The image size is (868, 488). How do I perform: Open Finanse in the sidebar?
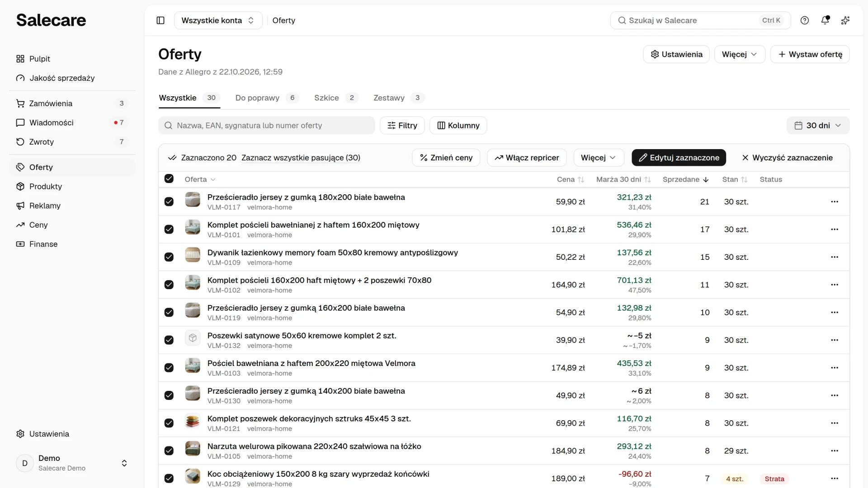(x=72, y=244)
